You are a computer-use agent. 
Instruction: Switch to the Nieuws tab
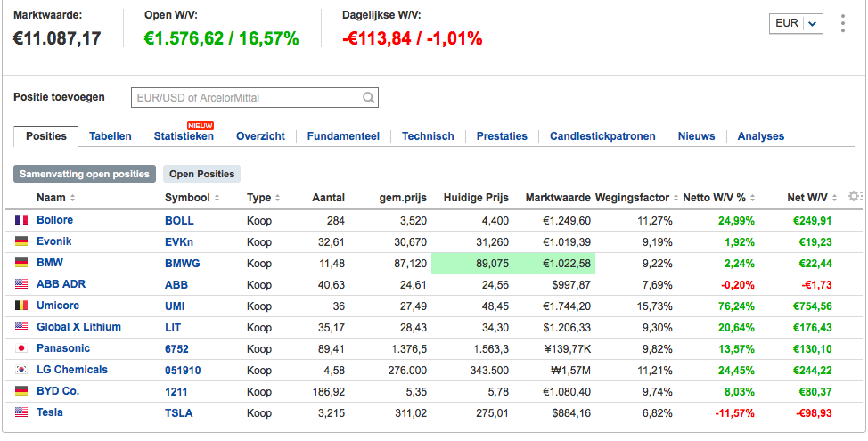(x=696, y=136)
